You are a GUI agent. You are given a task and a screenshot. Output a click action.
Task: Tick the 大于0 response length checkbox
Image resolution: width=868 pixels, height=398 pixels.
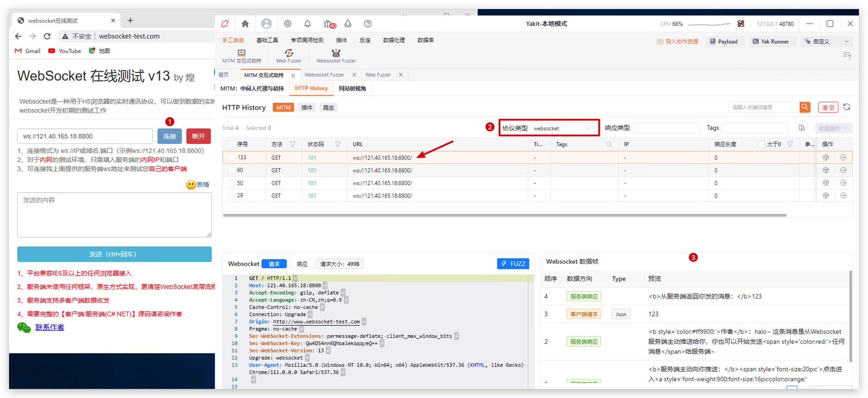762,144
